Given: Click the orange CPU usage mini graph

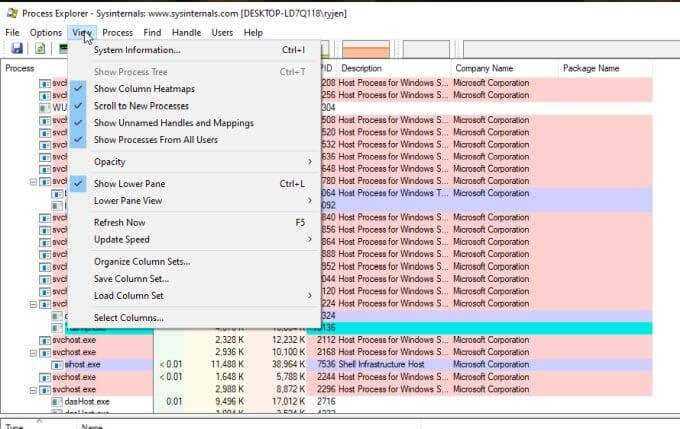Looking at the screenshot, I should point(366,49).
